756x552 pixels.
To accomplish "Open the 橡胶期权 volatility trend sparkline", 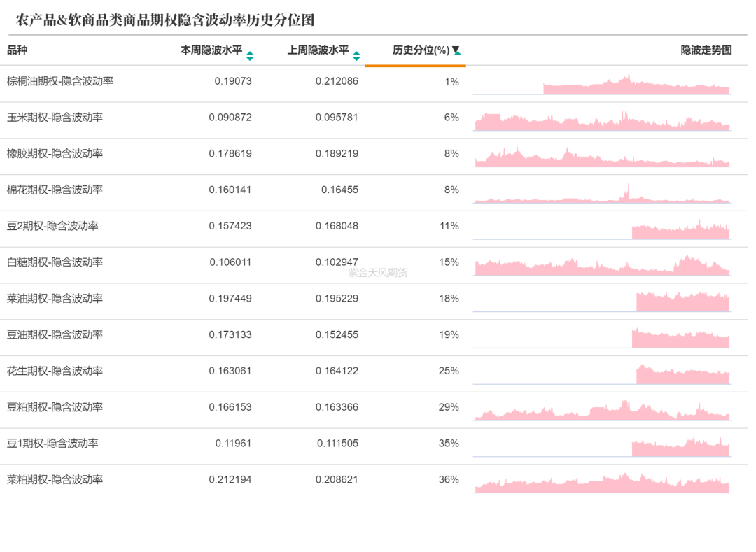I will (x=602, y=157).
